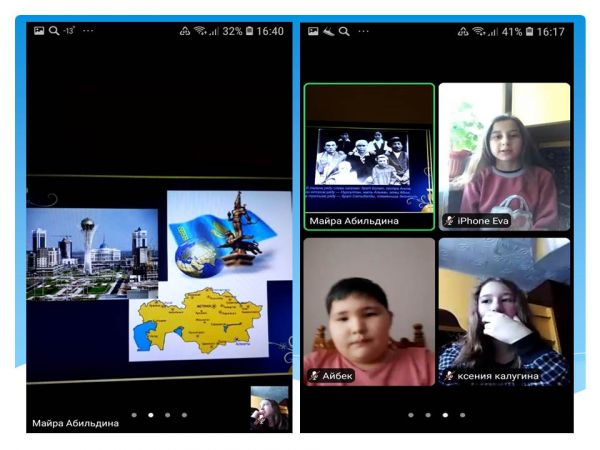This screenshot has height=450, width=600.
Task: Tap the muted mic icon beside iPhone Eva
Action: tap(449, 220)
